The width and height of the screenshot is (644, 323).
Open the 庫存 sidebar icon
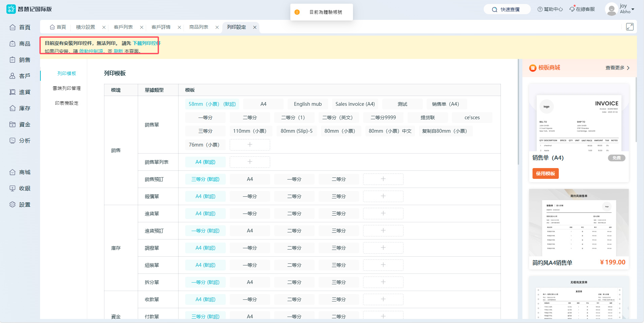pyautogui.click(x=12, y=108)
